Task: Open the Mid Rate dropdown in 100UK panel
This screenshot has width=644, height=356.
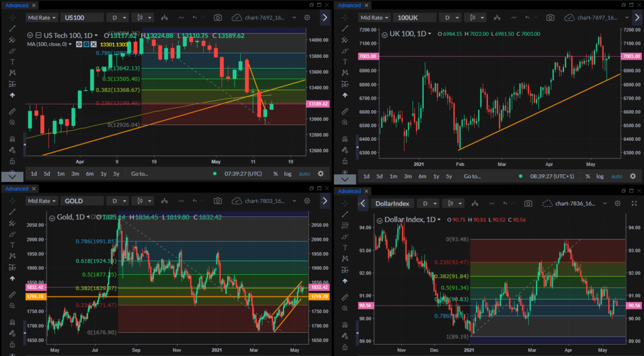Action: tap(374, 18)
